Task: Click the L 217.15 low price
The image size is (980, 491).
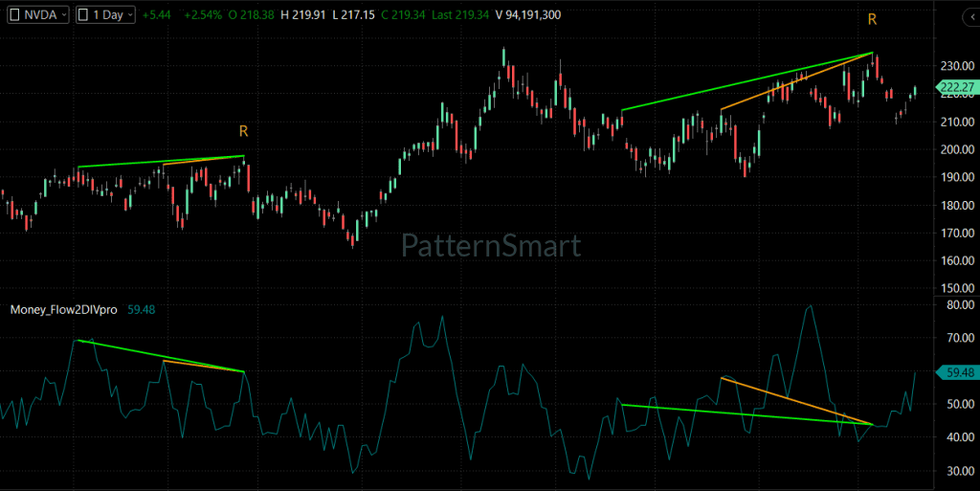Action: [x=354, y=15]
